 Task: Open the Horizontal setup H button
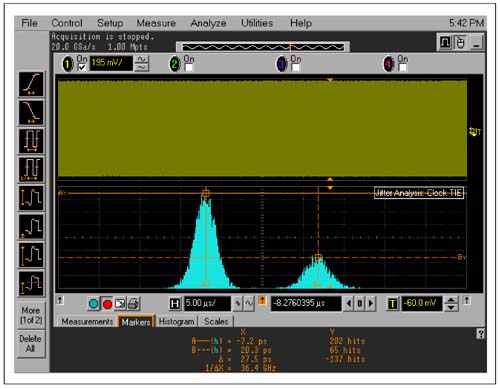(175, 304)
